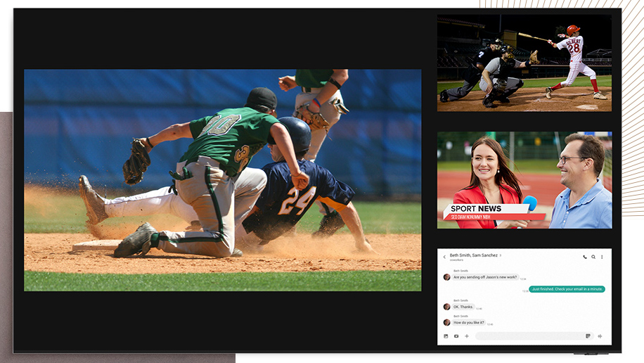Attach an image using gallery icon
644x363 pixels.
coord(446,336)
